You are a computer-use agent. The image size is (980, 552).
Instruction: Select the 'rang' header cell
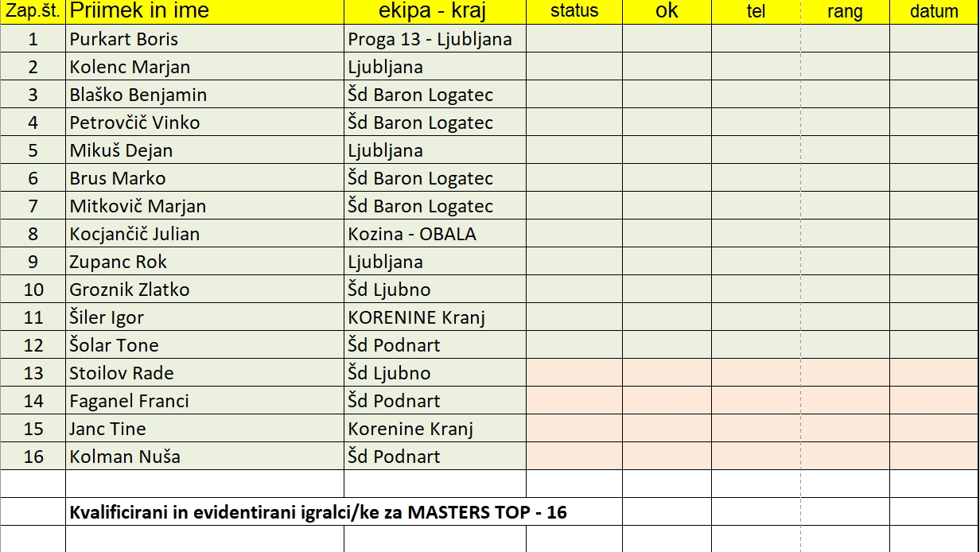[845, 12]
